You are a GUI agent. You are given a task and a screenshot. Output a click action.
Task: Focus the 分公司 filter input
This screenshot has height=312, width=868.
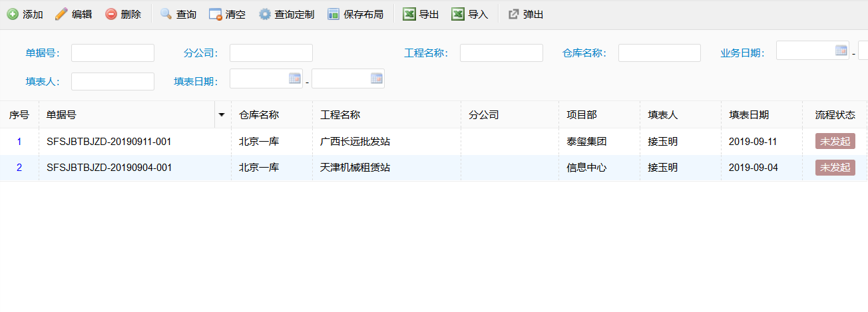coord(271,53)
